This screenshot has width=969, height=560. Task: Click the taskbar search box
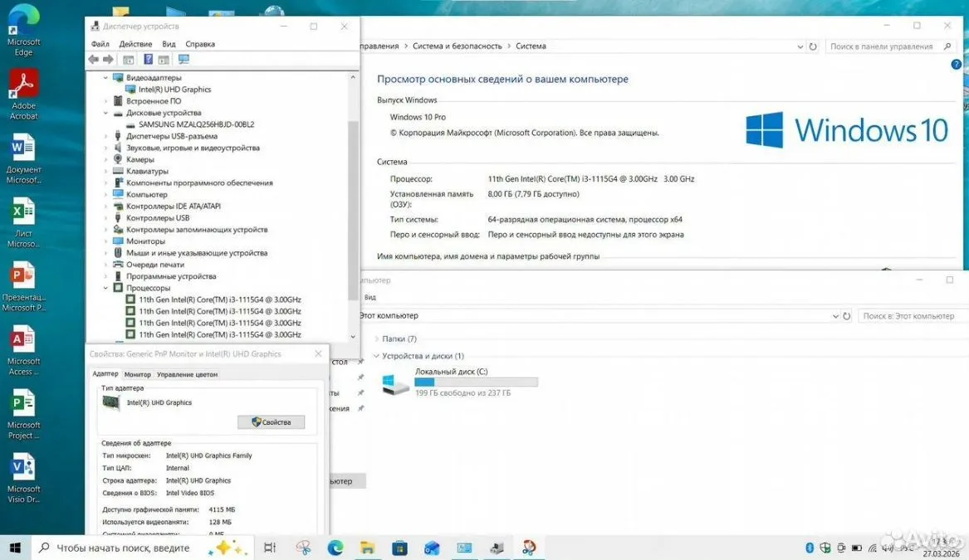pos(142,548)
